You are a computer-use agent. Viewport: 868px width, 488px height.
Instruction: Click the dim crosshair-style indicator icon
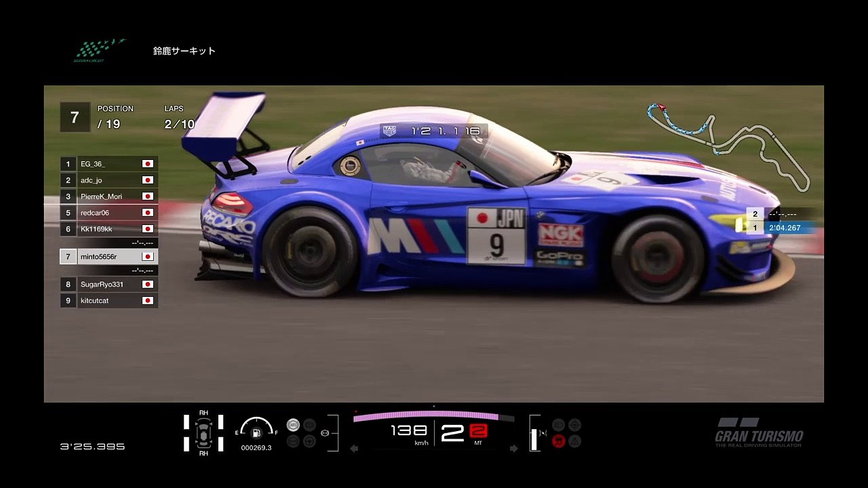(x=574, y=425)
